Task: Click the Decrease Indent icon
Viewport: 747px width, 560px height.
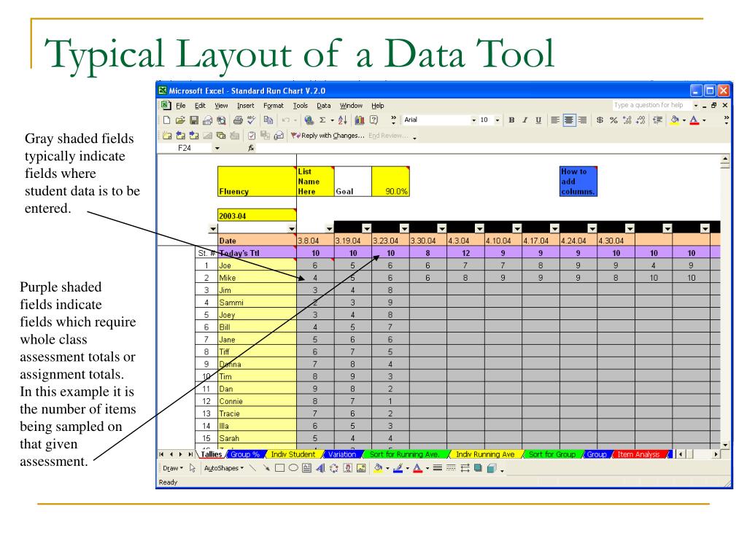Action: tap(658, 120)
